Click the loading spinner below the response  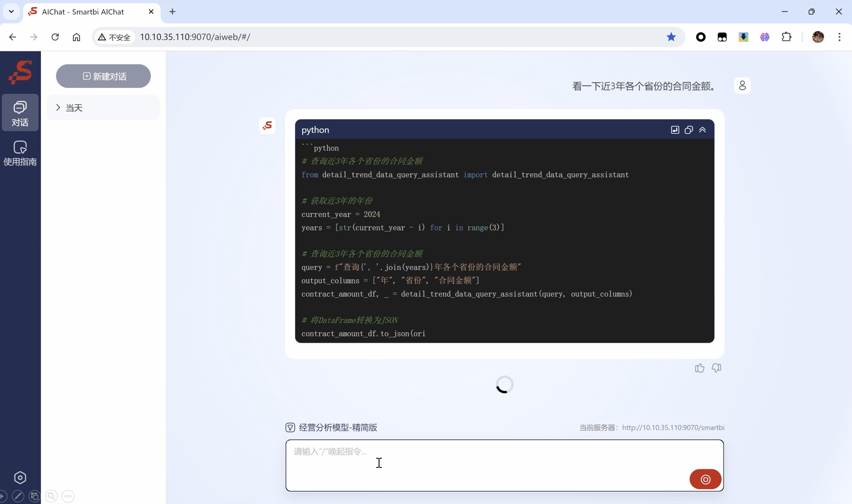[504, 384]
